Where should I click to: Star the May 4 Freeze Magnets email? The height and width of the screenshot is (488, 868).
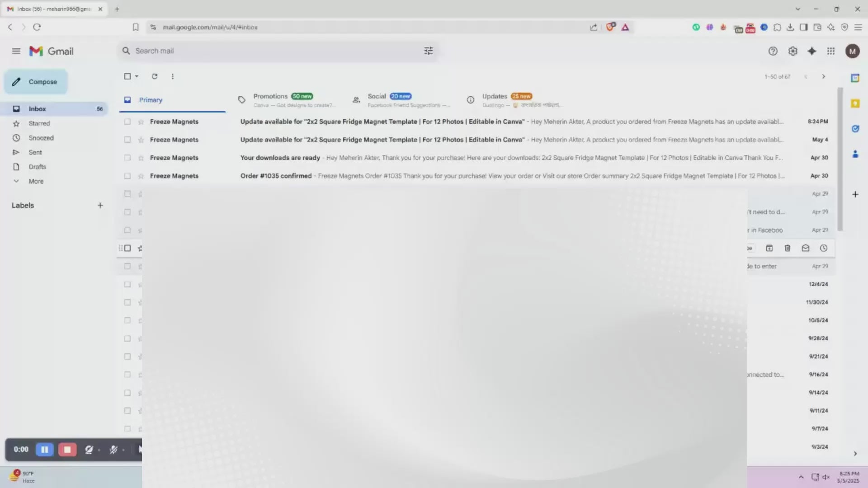click(x=141, y=140)
